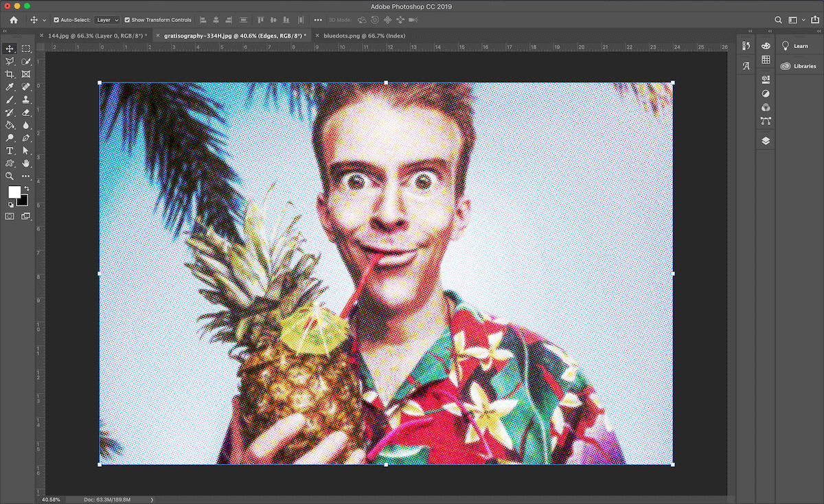Select the Eyedropper tool
The width and height of the screenshot is (824, 504).
[x=10, y=87]
